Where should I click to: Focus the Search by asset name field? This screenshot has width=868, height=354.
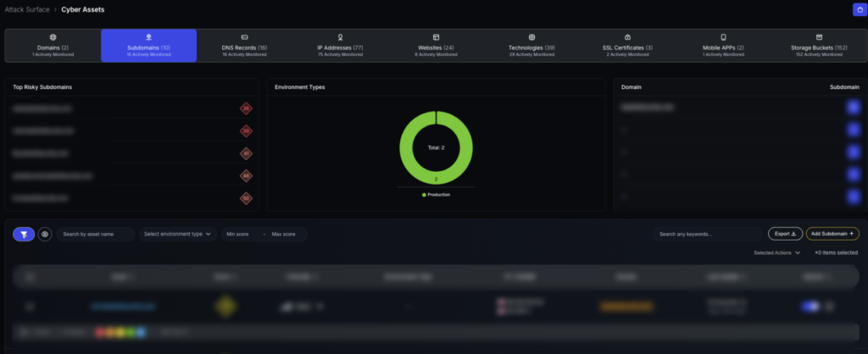pyautogui.click(x=96, y=234)
